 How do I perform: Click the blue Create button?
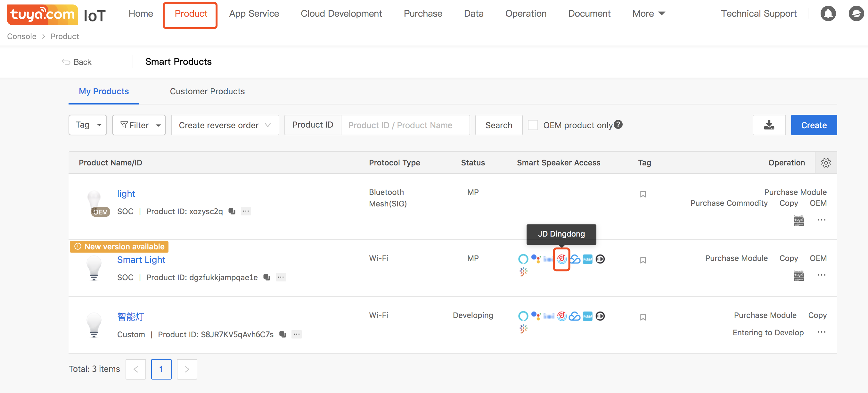pyautogui.click(x=814, y=125)
